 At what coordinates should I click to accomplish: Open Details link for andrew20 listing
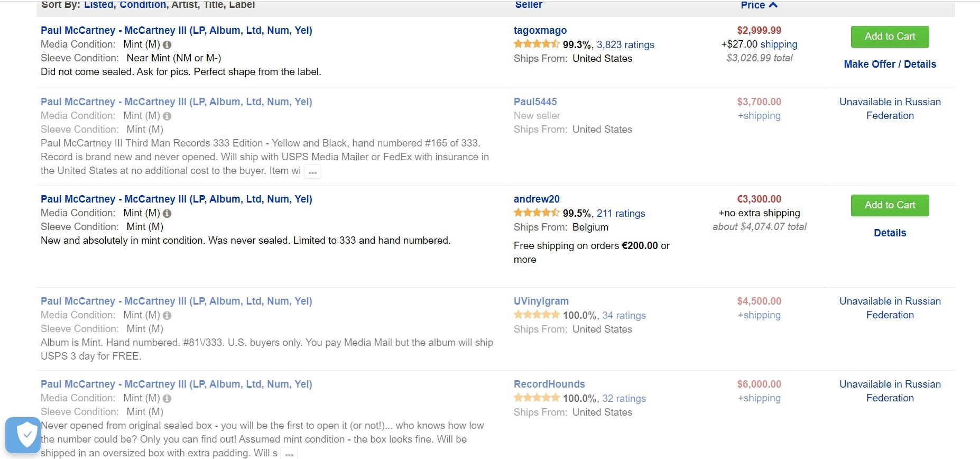tap(890, 233)
